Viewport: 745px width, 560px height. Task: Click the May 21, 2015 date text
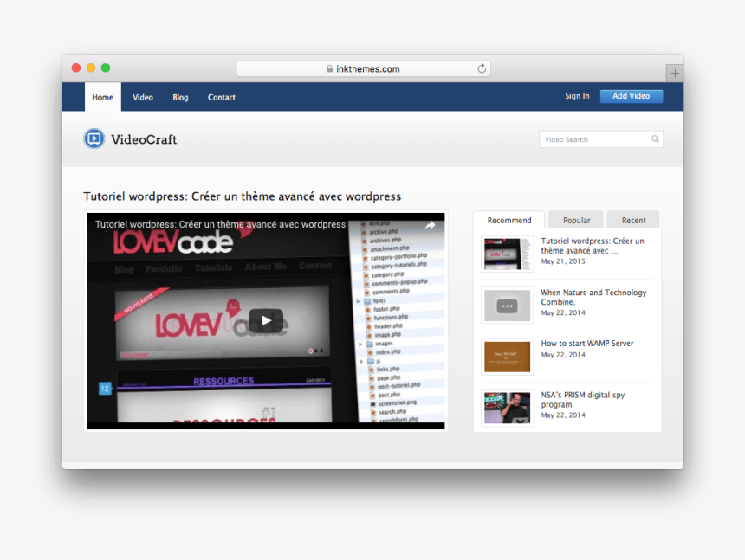(563, 261)
